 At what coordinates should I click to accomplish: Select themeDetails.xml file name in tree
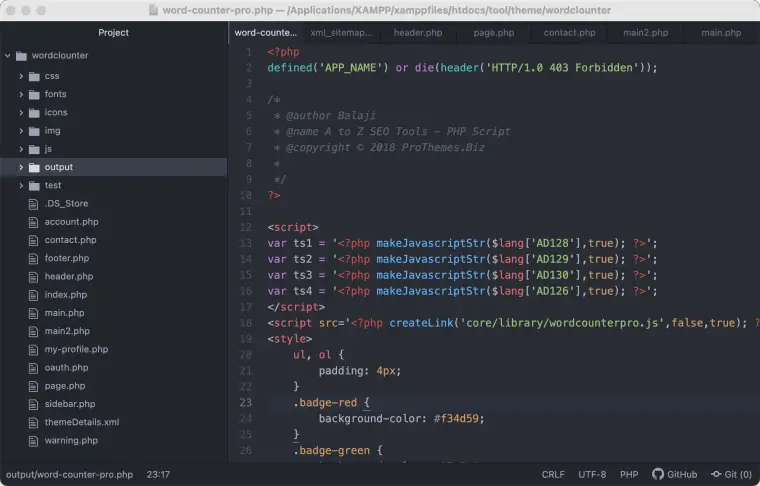[82, 422]
